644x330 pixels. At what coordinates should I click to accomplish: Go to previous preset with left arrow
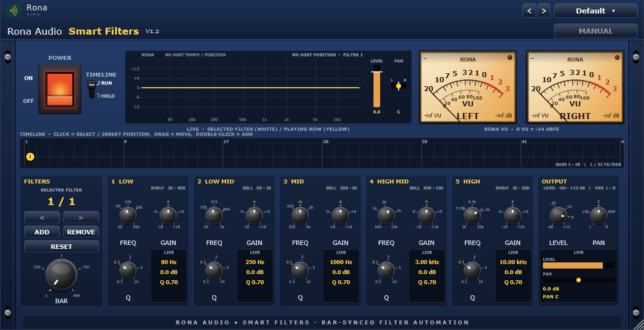point(529,11)
